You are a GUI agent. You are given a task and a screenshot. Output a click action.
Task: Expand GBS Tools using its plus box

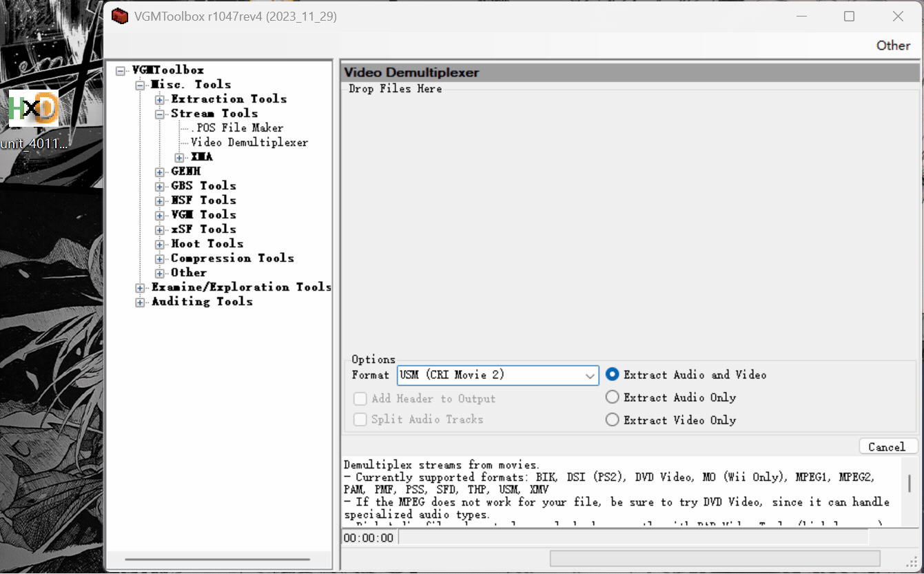(160, 186)
